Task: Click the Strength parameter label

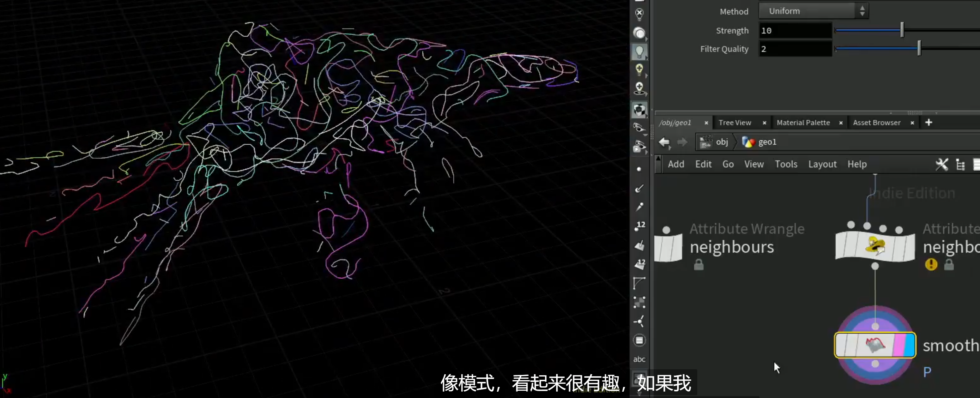Action: pos(732,31)
